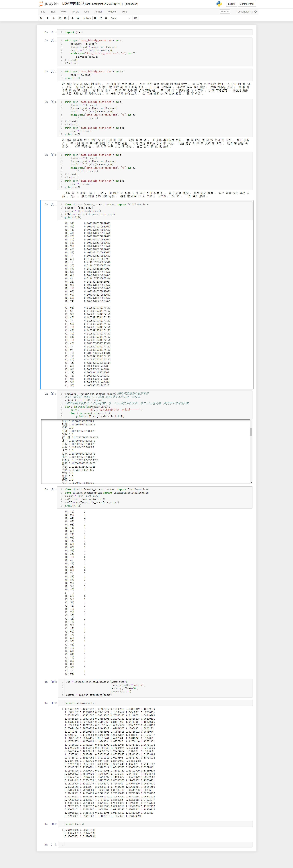Open the command palette keyboard icon
The height and width of the screenshot is (868, 293).
[x=136, y=18]
